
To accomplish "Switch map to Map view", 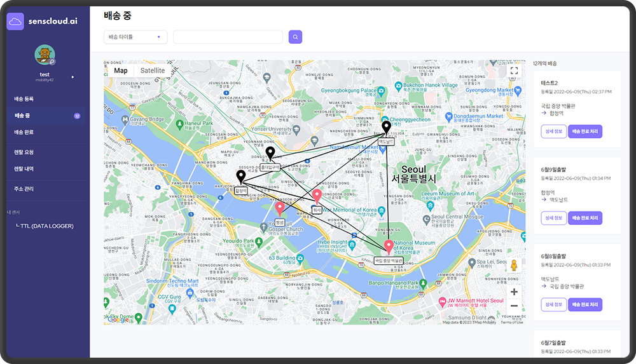I will (x=120, y=71).
